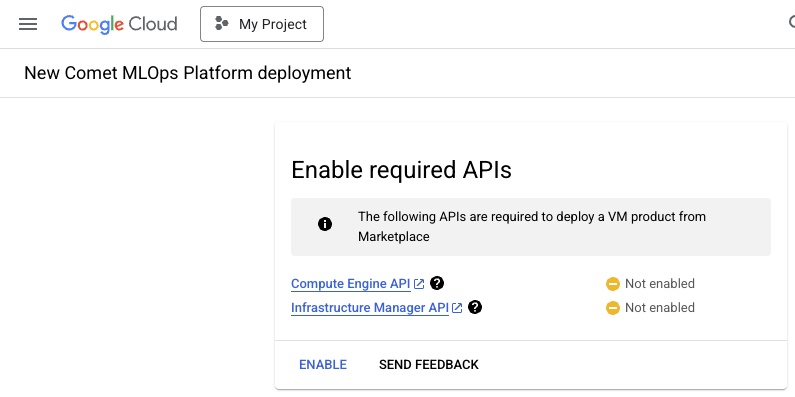Click the info icon in the notice

point(325,224)
